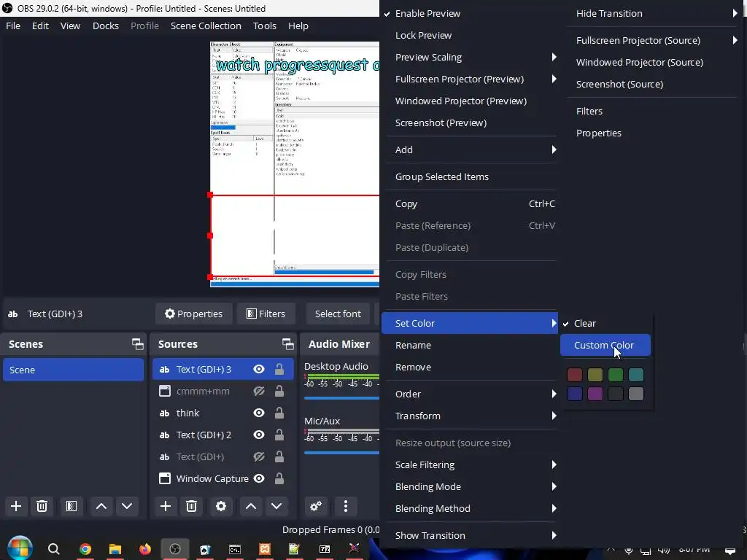Viewport: 747px width, 560px height.
Task: Select the checked Clear color option
Action: 605,323
